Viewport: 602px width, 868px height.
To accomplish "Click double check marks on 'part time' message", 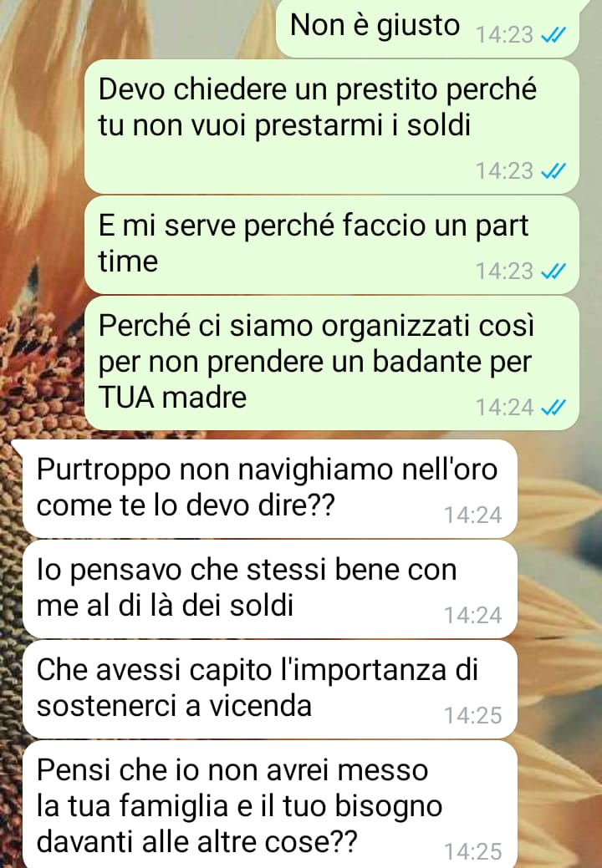I will point(553,272).
